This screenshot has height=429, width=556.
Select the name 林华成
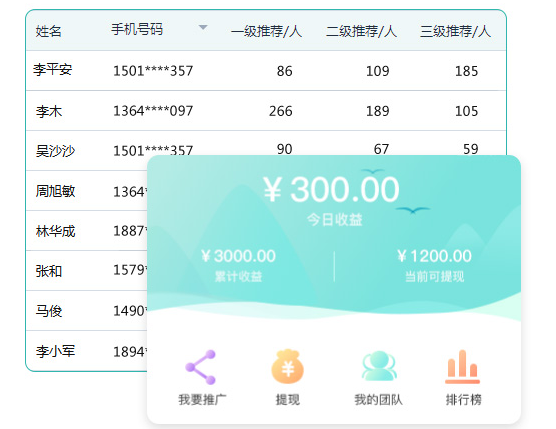point(55,231)
